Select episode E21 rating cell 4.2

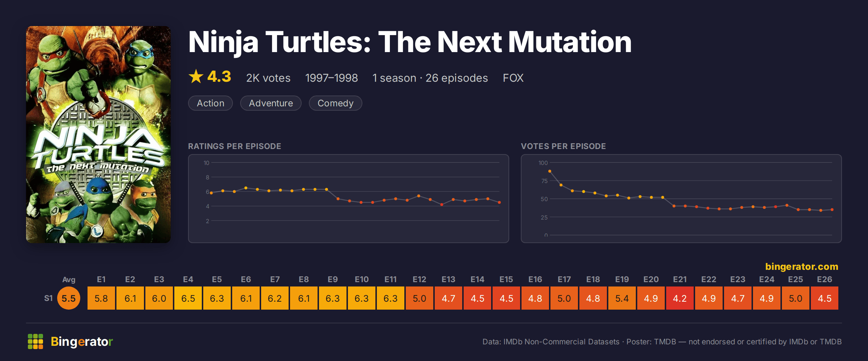click(x=680, y=298)
